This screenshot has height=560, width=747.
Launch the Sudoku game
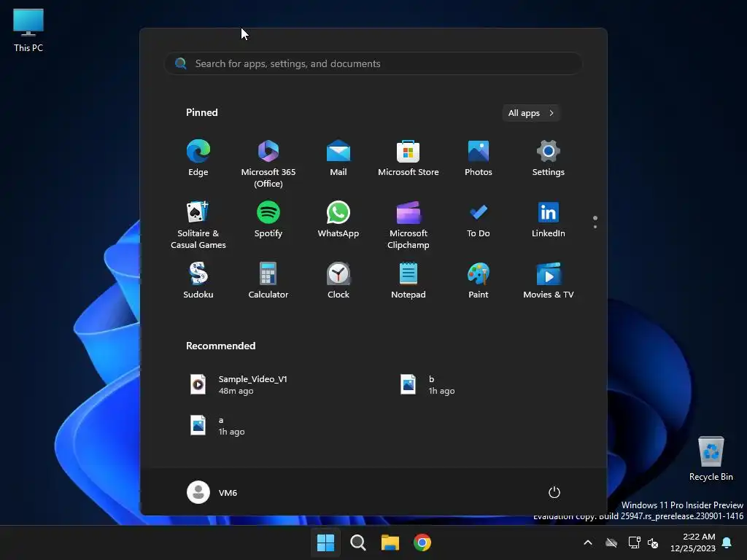click(198, 281)
